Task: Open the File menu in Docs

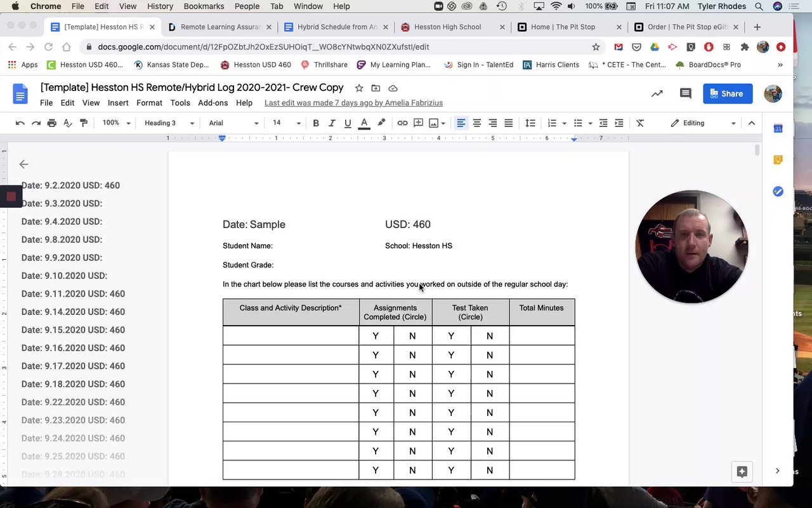Action: [x=46, y=103]
